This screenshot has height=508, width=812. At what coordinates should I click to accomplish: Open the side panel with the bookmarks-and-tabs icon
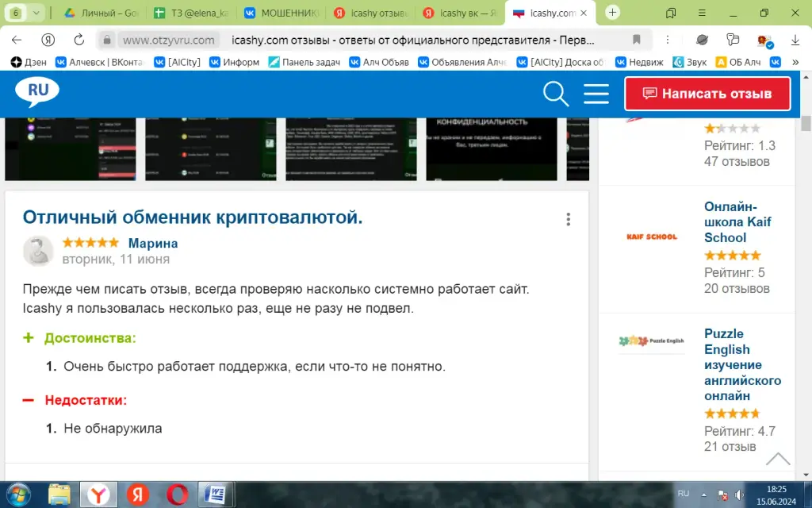pyautogui.click(x=671, y=13)
